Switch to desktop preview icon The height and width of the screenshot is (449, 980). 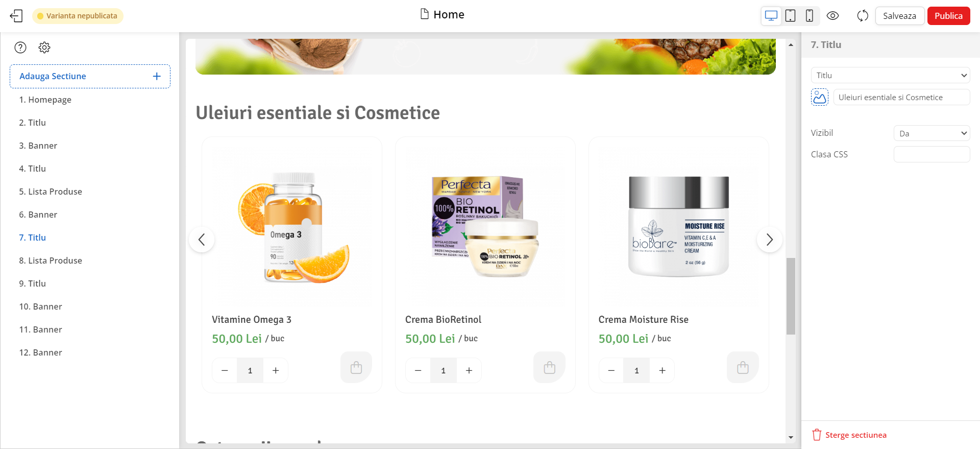[771, 16]
